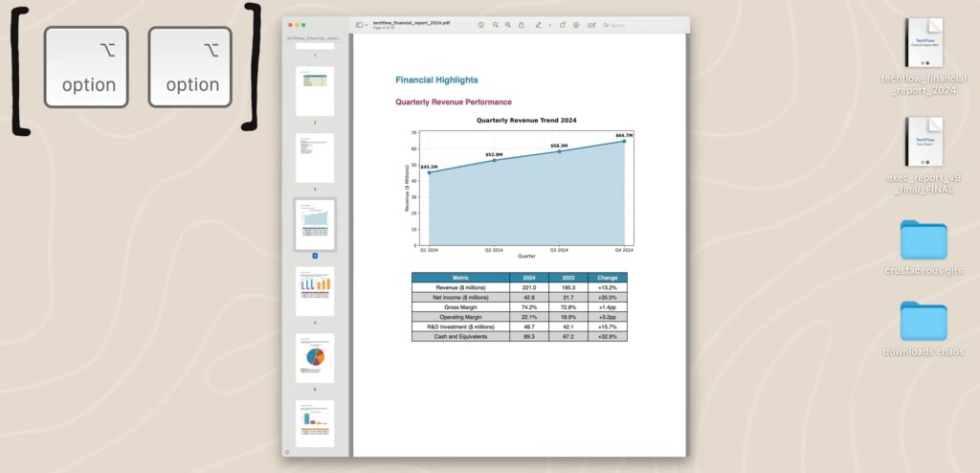This screenshot has width=980, height=473.
Task: Rotate the page with the Rotate icon
Action: point(563,24)
